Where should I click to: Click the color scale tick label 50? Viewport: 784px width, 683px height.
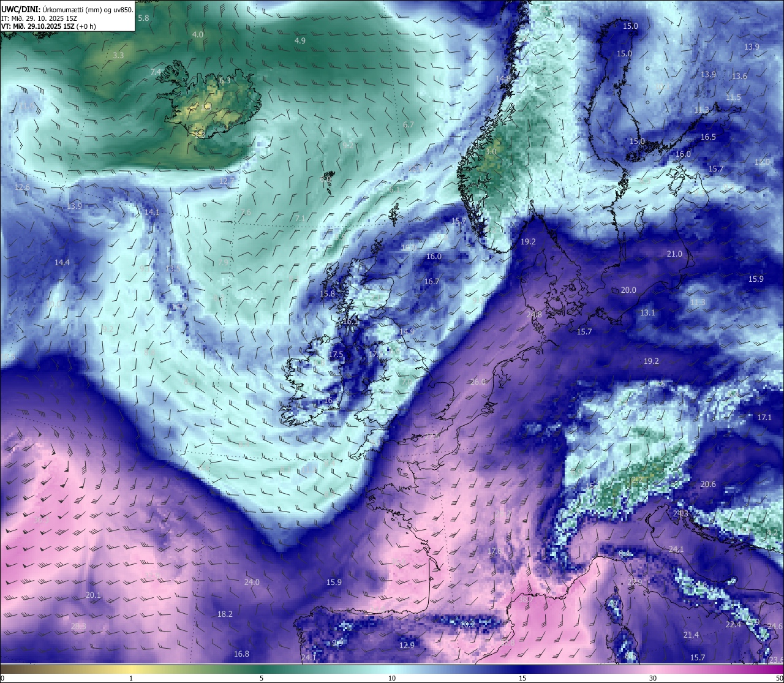(x=779, y=678)
